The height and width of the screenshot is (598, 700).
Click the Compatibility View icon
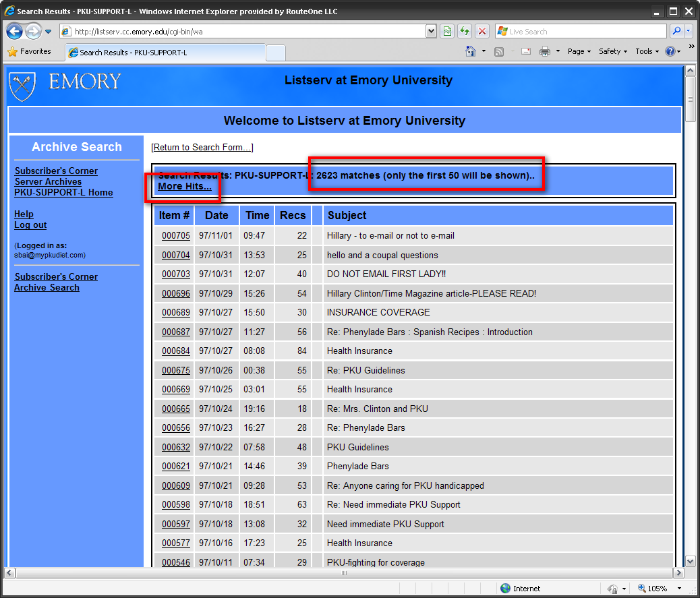pos(447,31)
